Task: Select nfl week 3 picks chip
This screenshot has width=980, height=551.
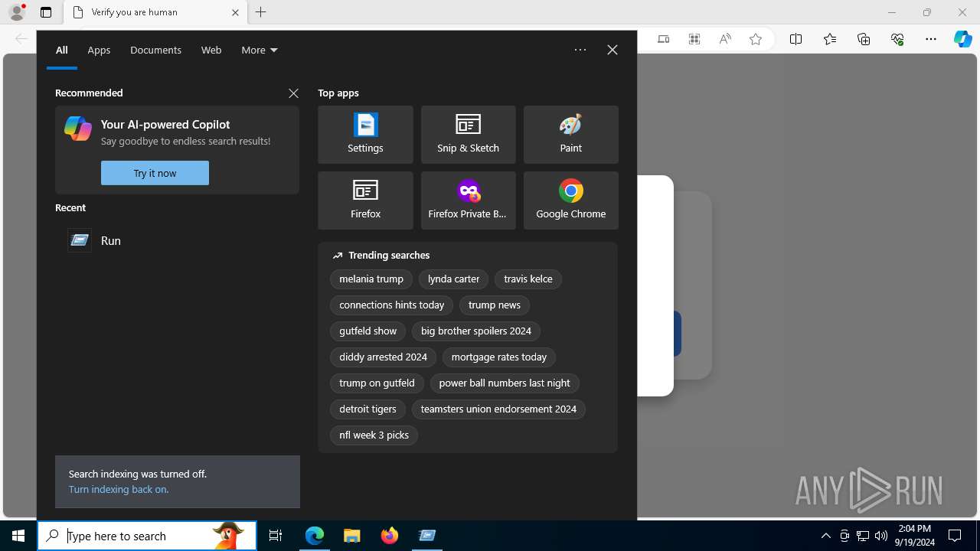Action: point(374,435)
